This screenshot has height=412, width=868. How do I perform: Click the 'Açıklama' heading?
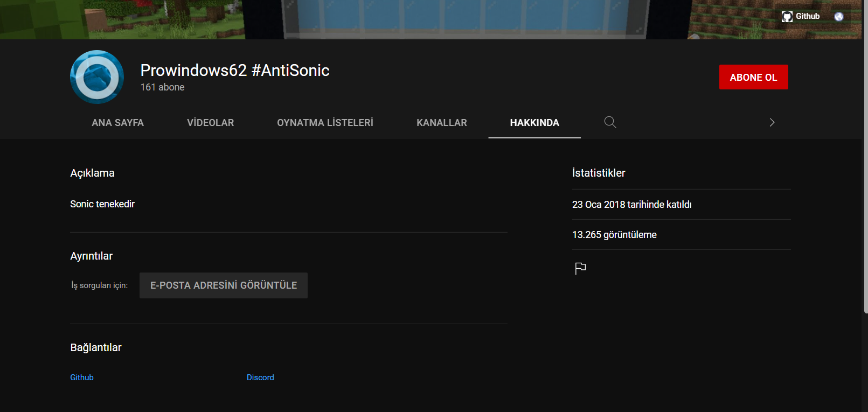[92, 173]
